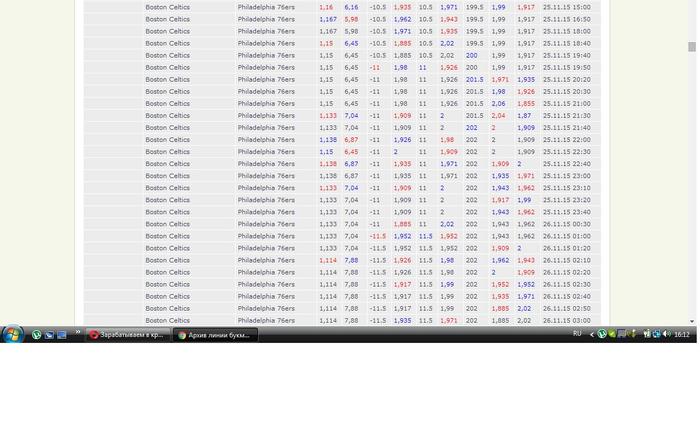Viewport: 700px width, 447px height.
Task: Click the page's vertical scrollbar thumb
Action: [692, 46]
